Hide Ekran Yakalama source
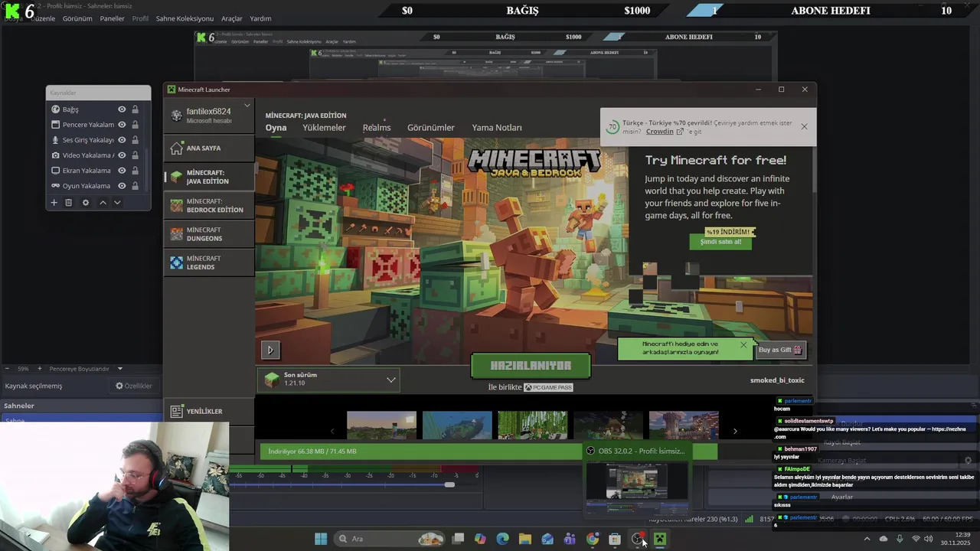Viewport: 980px width, 551px height. (x=122, y=171)
